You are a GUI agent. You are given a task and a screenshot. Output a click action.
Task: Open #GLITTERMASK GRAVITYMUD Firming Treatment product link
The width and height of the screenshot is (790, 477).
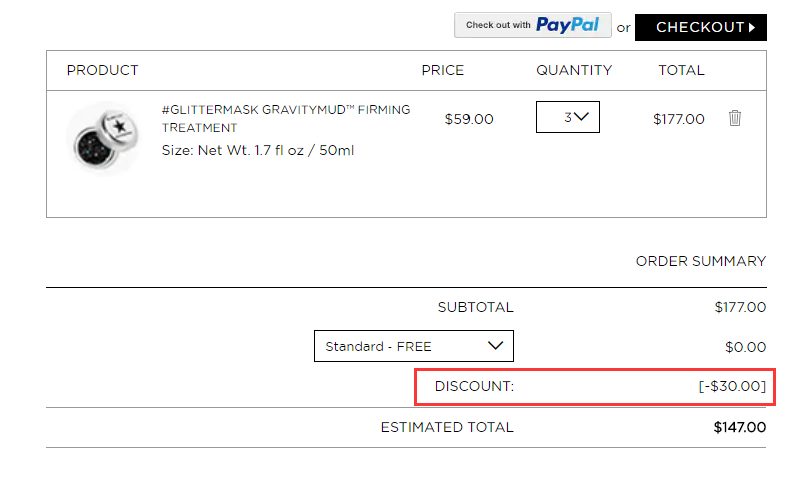point(286,118)
